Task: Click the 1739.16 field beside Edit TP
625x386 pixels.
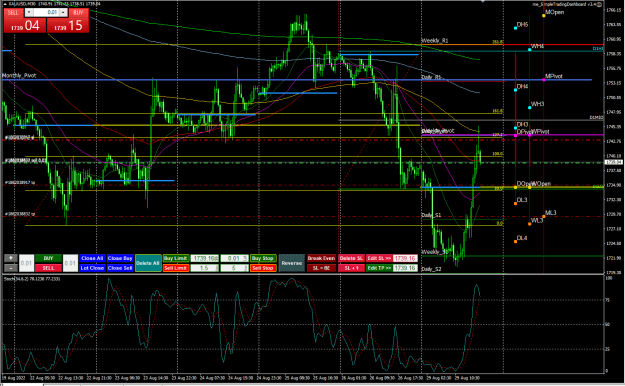Action: (405, 268)
